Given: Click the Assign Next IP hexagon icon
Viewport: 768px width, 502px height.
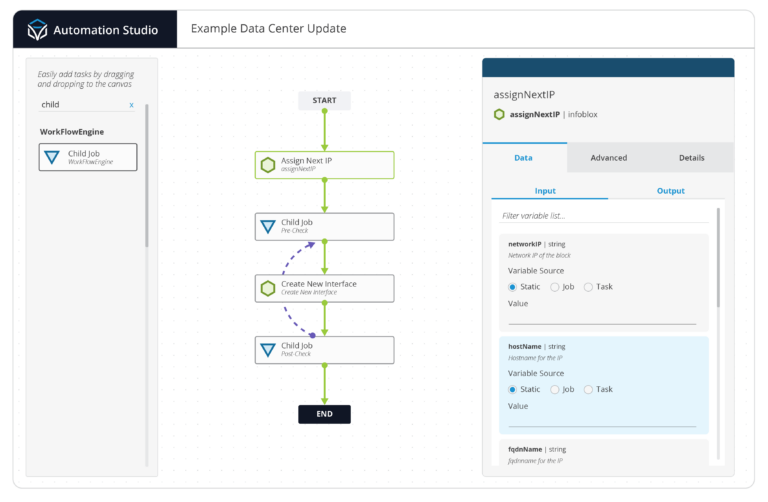Looking at the screenshot, I should click(x=268, y=165).
